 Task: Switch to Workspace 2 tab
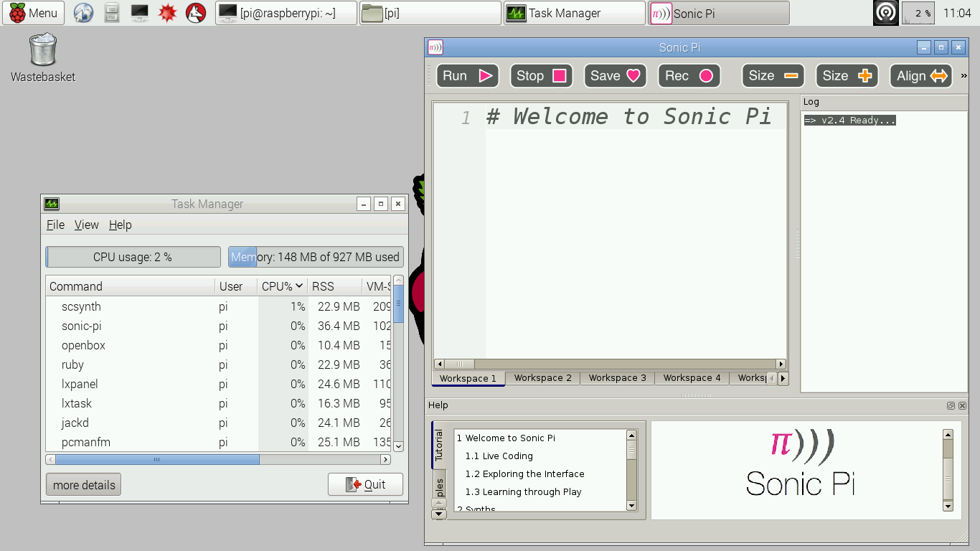click(x=543, y=378)
